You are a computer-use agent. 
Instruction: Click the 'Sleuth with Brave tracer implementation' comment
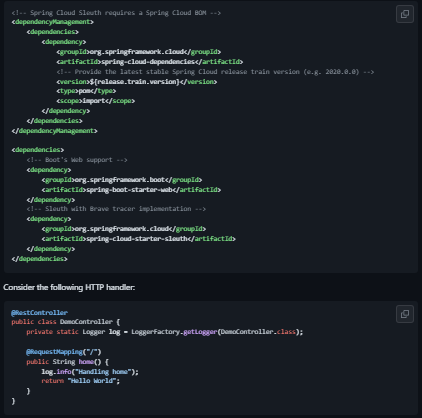point(116,209)
